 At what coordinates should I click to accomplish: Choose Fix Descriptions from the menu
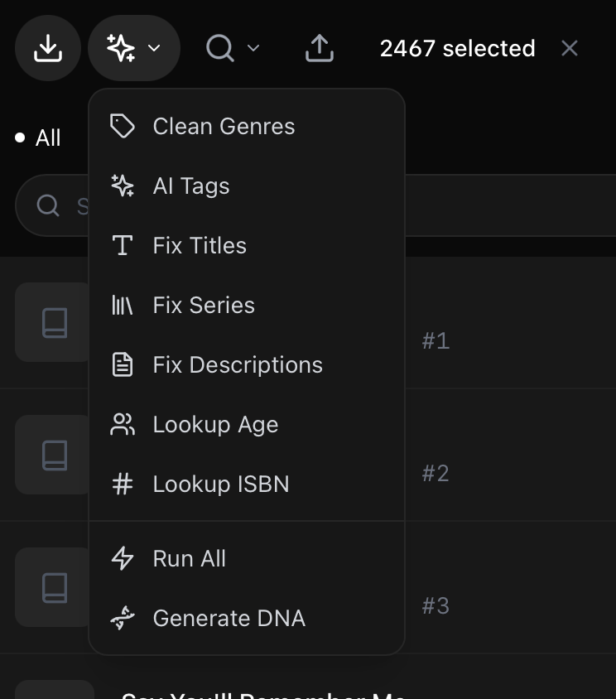click(x=238, y=364)
